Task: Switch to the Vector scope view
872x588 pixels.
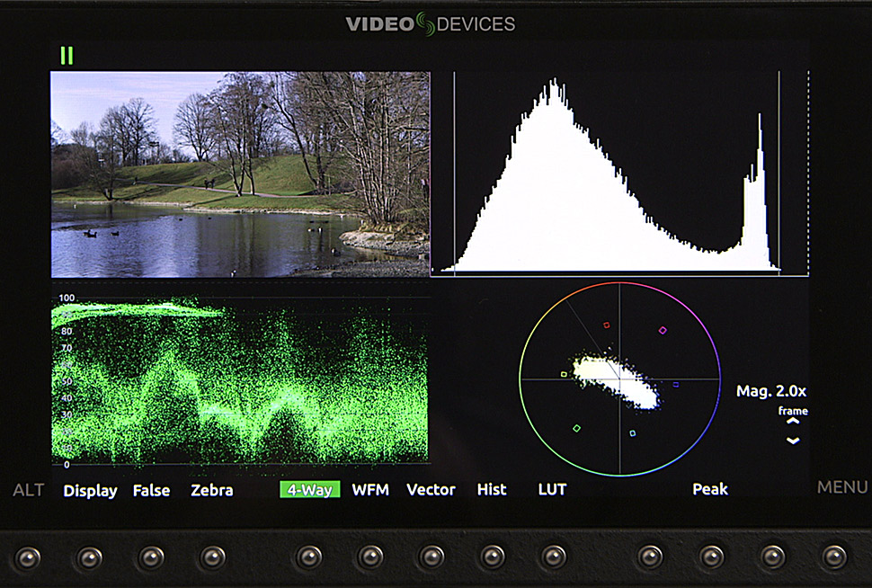Action: pos(431,490)
